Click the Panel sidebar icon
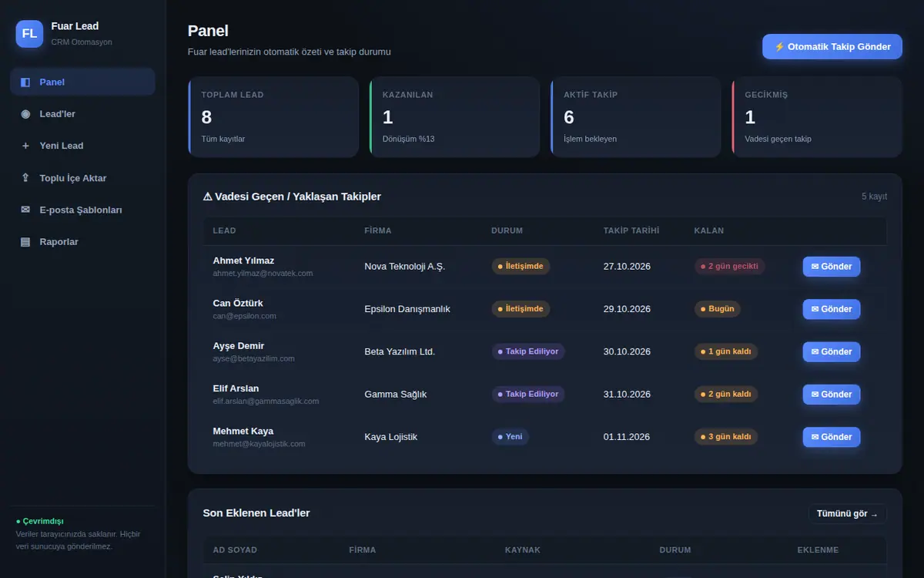Image resolution: width=924 pixels, height=578 pixels. (x=25, y=82)
